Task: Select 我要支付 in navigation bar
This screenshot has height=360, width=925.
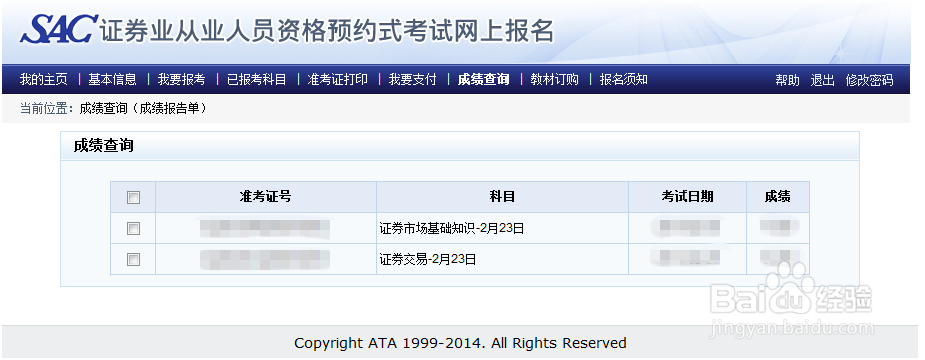Action: [x=412, y=80]
